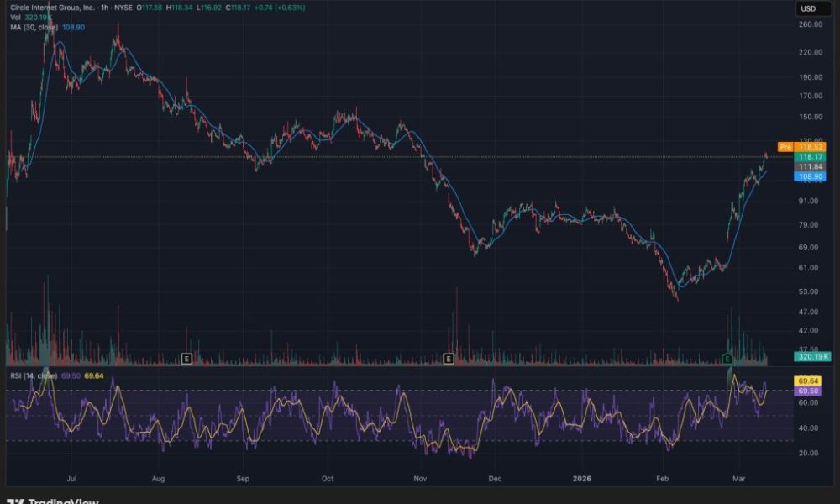Click the TradingView logo at bottom left
Image resolution: width=840 pixels, height=504 pixels.
(55, 501)
